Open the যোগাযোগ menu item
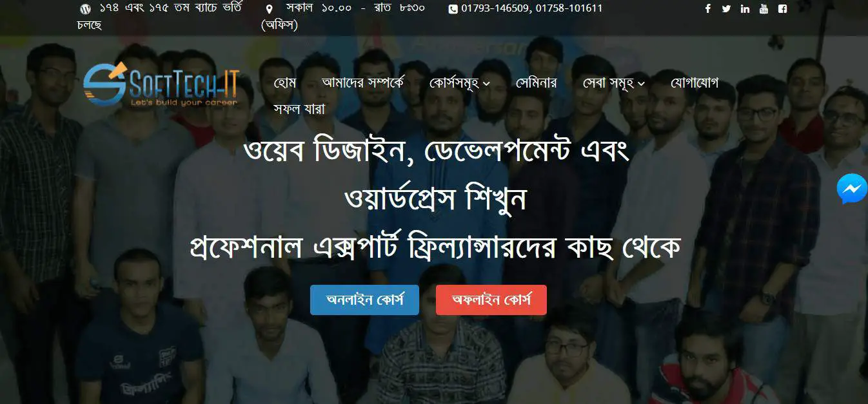Viewport: 868px width, 404px height. [695, 83]
